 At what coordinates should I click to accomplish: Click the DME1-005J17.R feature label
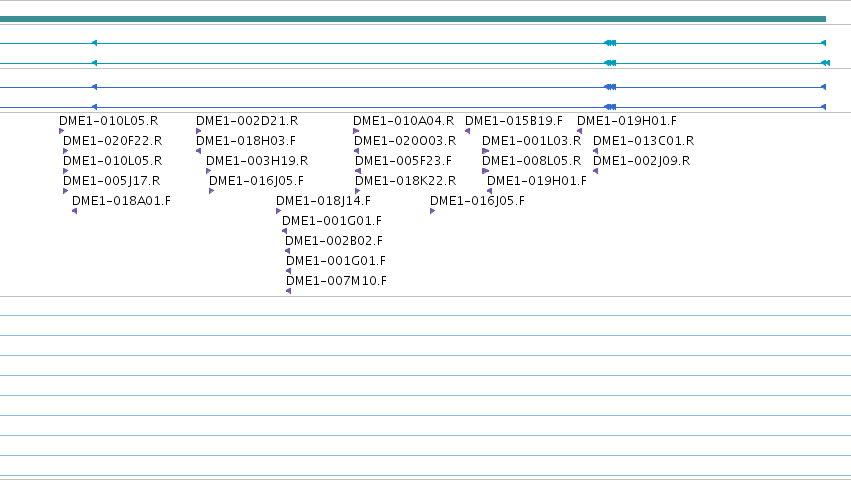tap(111, 181)
